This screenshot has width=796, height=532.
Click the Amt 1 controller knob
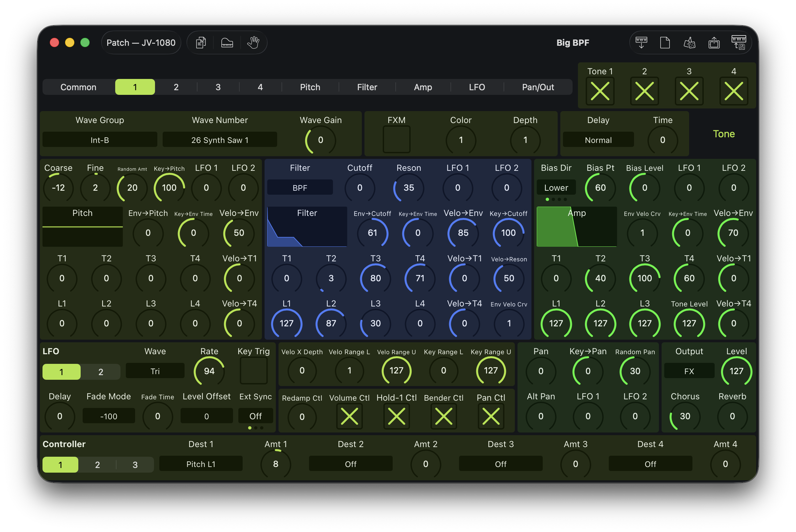point(276,464)
